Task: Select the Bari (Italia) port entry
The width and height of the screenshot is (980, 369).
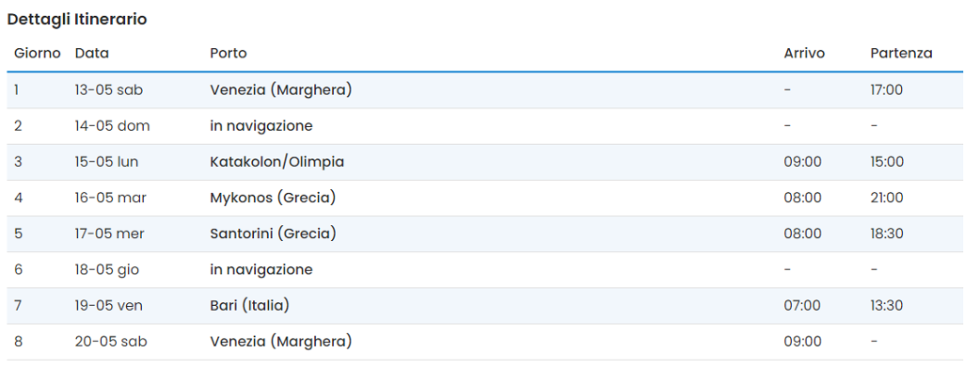Action: coord(250,306)
